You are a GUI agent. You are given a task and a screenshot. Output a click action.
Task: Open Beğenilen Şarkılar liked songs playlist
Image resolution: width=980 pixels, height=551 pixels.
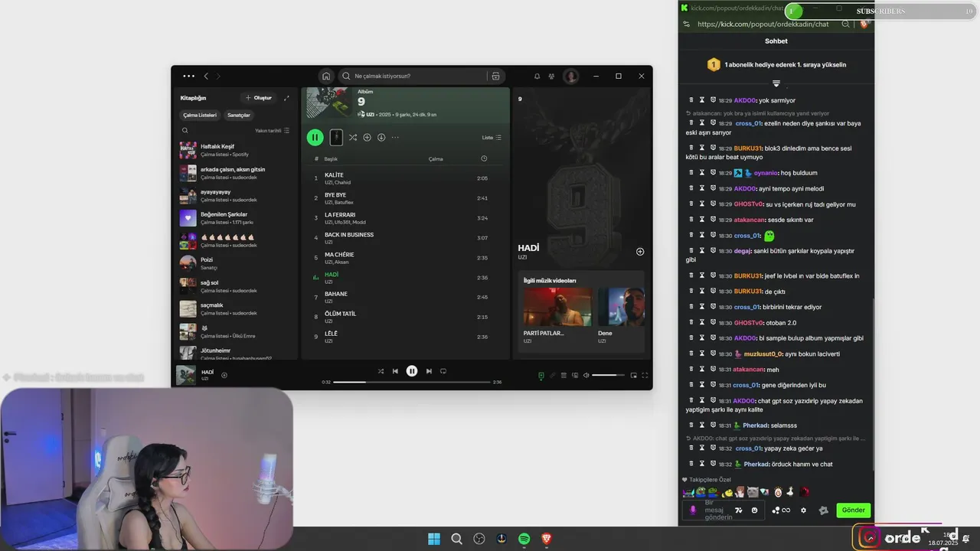pyautogui.click(x=237, y=218)
